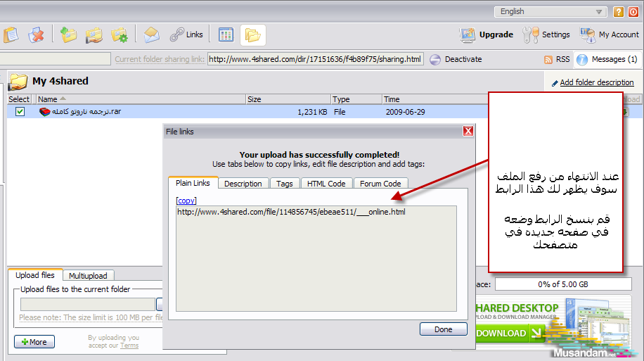Select the Plain Links tab
This screenshot has height=361, width=644.
[193, 183]
